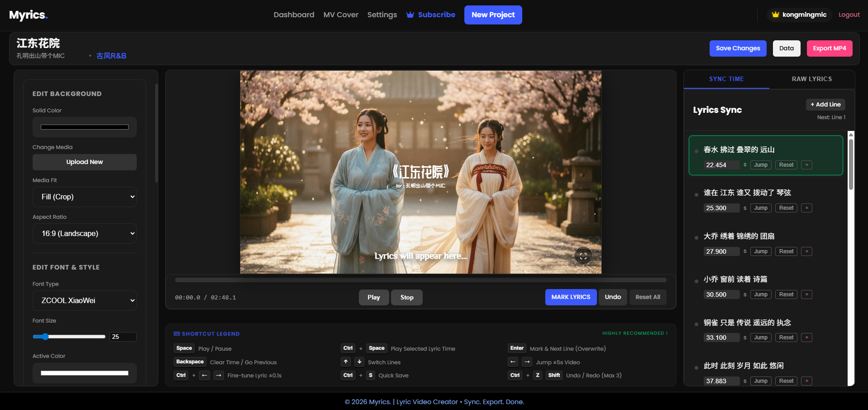Open the MV Cover page
The height and width of the screenshot is (410, 868).
[340, 14]
